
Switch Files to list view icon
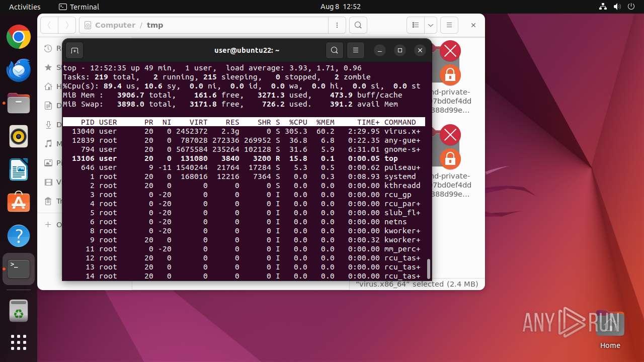(416, 25)
